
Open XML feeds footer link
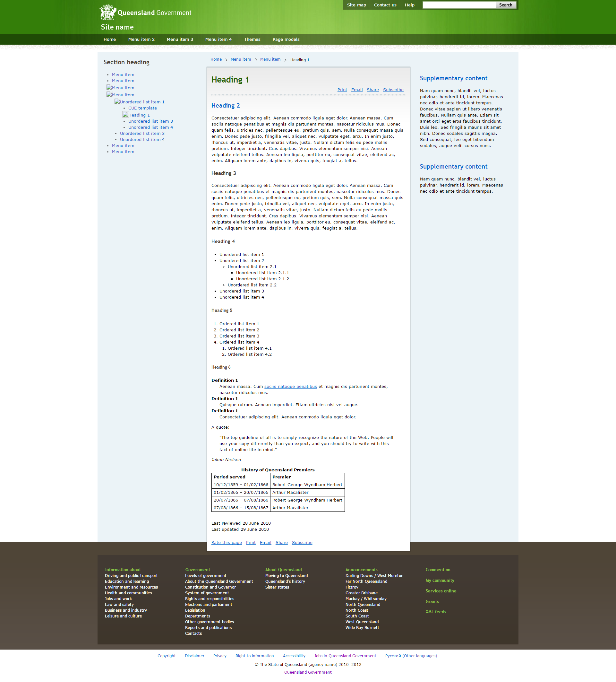pyautogui.click(x=435, y=612)
